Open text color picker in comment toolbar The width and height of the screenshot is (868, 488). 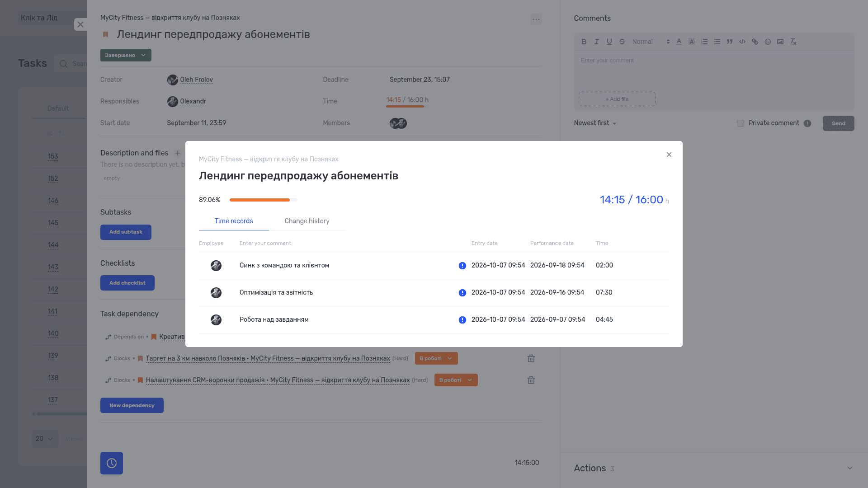click(679, 42)
